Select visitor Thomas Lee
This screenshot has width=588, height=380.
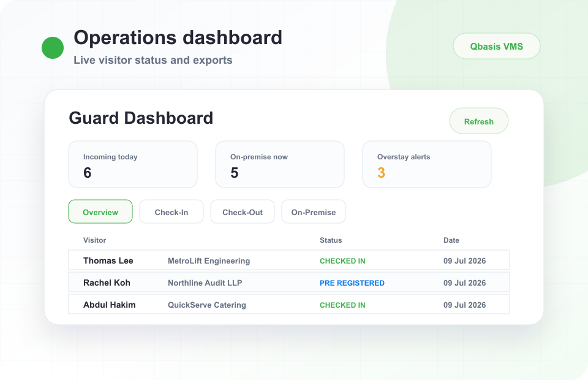pyautogui.click(x=108, y=260)
